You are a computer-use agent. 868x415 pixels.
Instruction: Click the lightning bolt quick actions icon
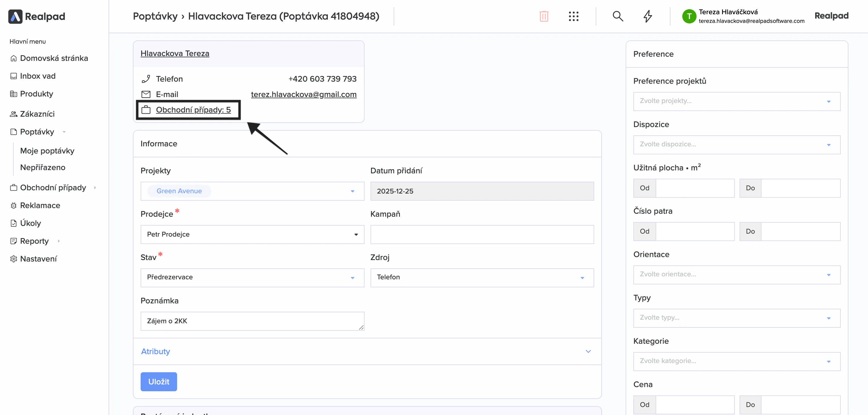click(648, 16)
